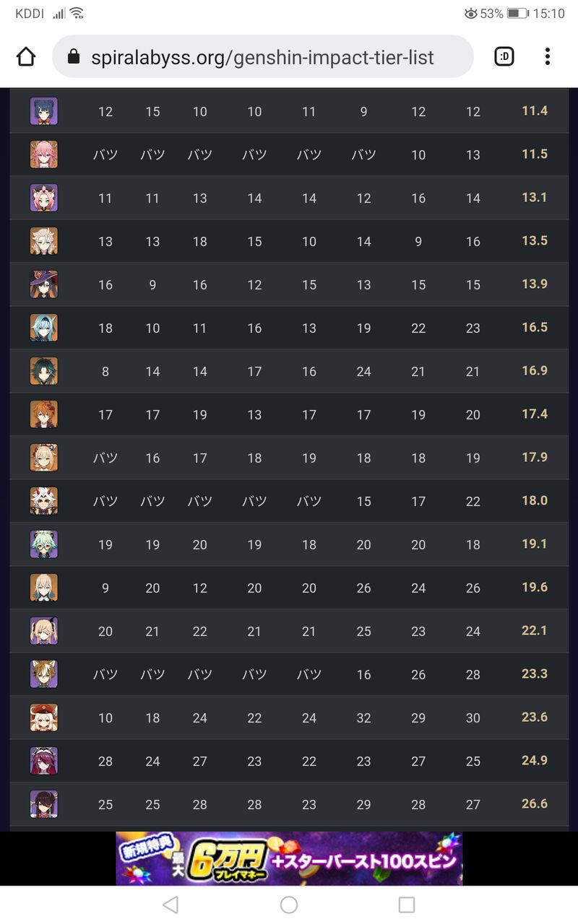Click the red-hat character averaging 23.6
Screen dimensions: 578x924
pyautogui.click(x=44, y=718)
